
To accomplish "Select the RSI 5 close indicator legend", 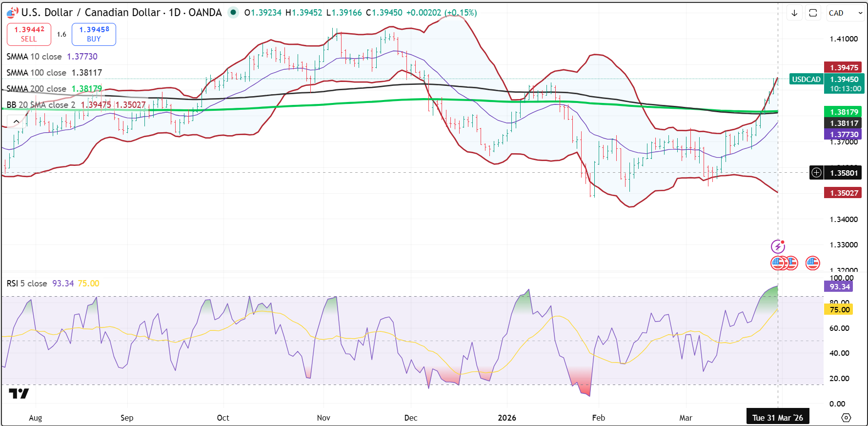I will coord(27,284).
